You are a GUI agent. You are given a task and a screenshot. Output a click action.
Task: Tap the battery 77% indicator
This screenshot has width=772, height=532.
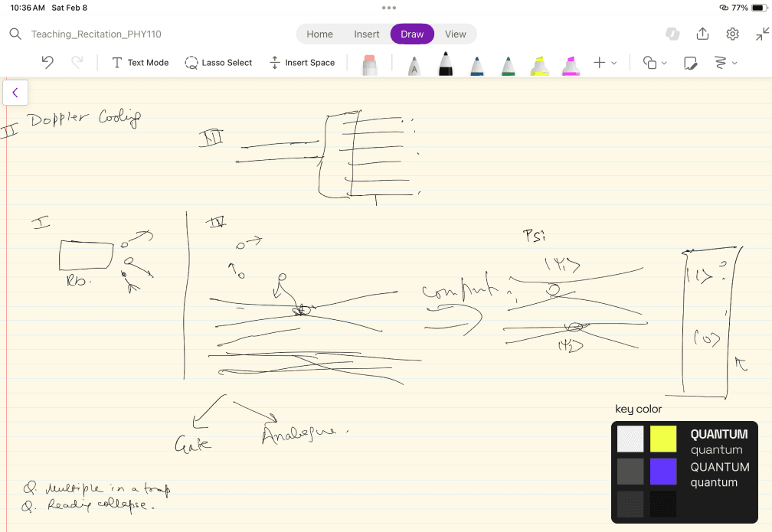(x=749, y=8)
